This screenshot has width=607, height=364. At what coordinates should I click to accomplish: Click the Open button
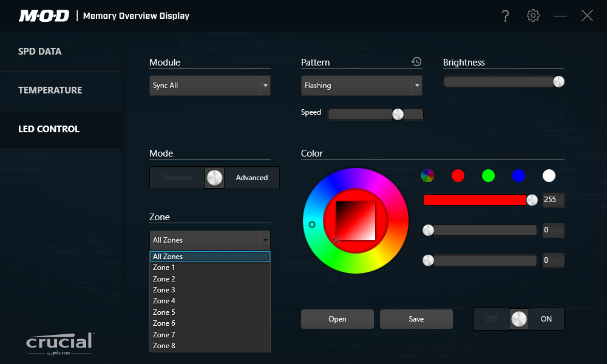337,319
